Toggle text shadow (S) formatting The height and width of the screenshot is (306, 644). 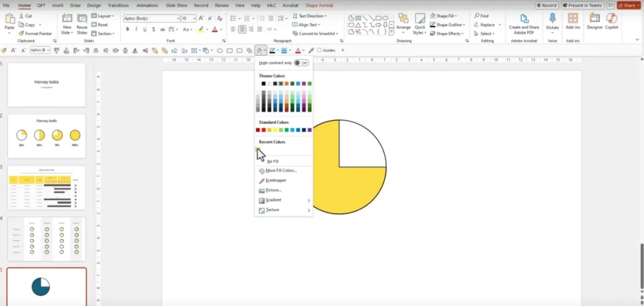click(x=153, y=29)
